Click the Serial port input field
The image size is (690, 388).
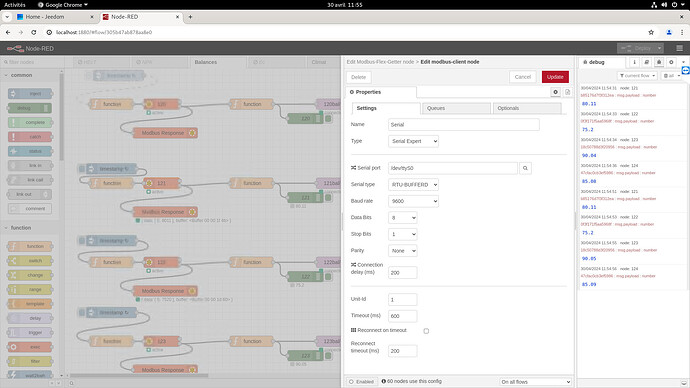(x=453, y=168)
